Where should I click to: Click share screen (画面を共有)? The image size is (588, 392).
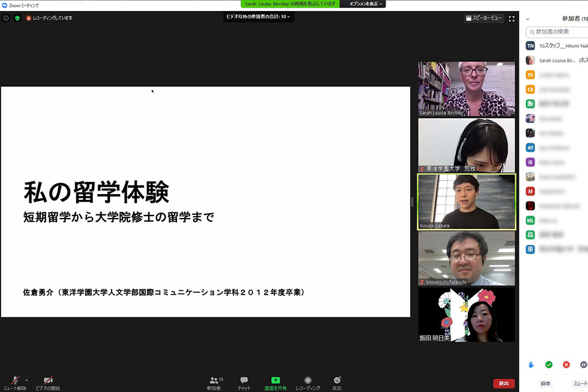point(276,383)
